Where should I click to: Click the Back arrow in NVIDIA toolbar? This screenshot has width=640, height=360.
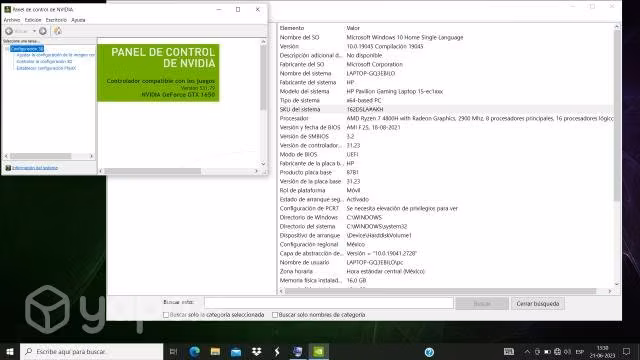coord(9,31)
